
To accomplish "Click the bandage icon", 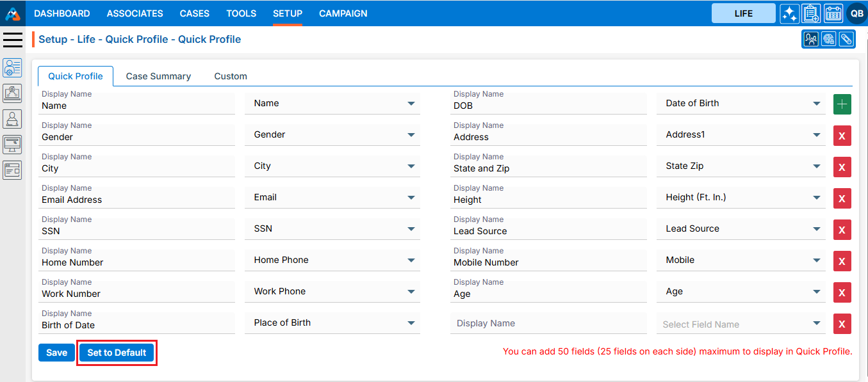I will pyautogui.click(x=846, y=39).
